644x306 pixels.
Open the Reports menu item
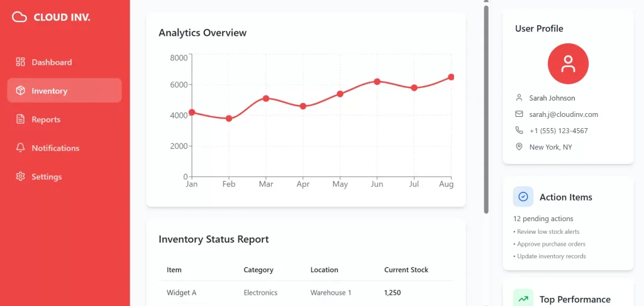click(65, 119)
